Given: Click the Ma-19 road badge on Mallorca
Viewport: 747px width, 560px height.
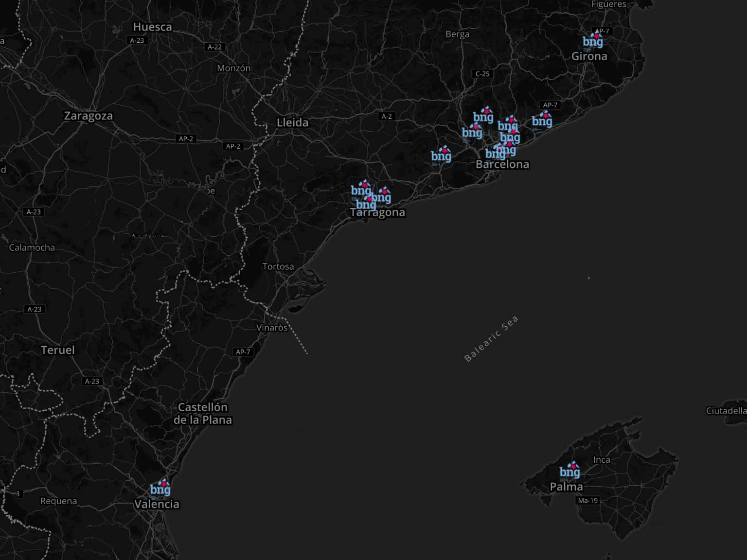Looking at the screenshot, I should [587, 500].
